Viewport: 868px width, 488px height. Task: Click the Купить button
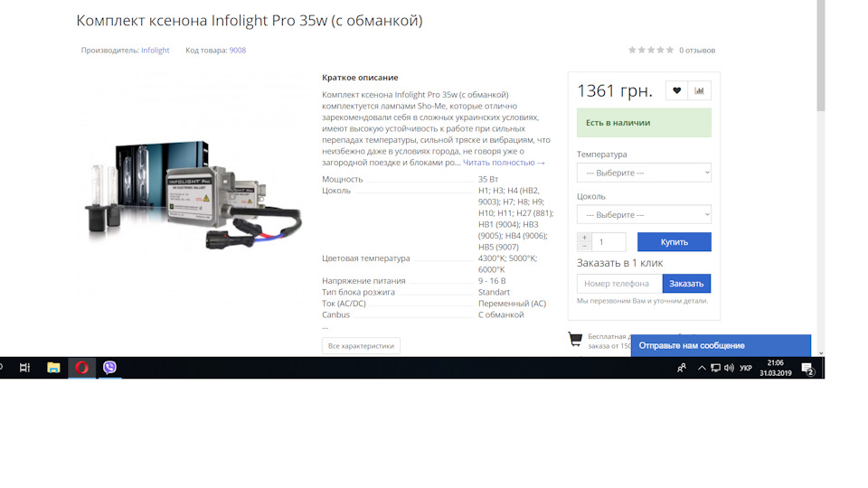pos(675,242)
